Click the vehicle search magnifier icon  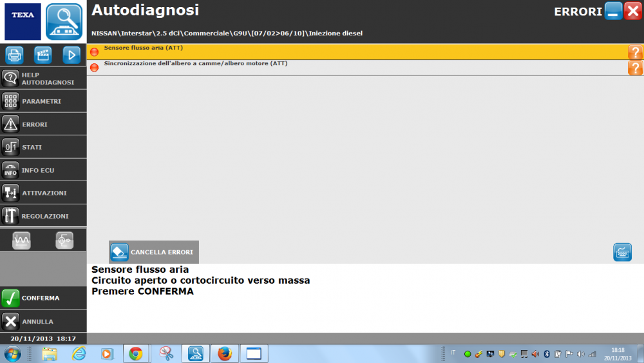point(64,22)
